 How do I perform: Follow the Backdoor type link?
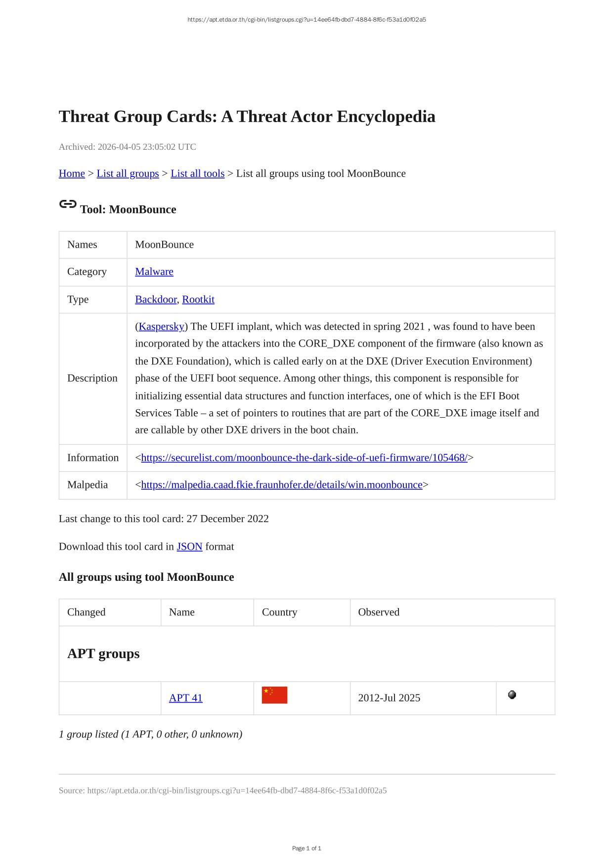click(156, 299)
